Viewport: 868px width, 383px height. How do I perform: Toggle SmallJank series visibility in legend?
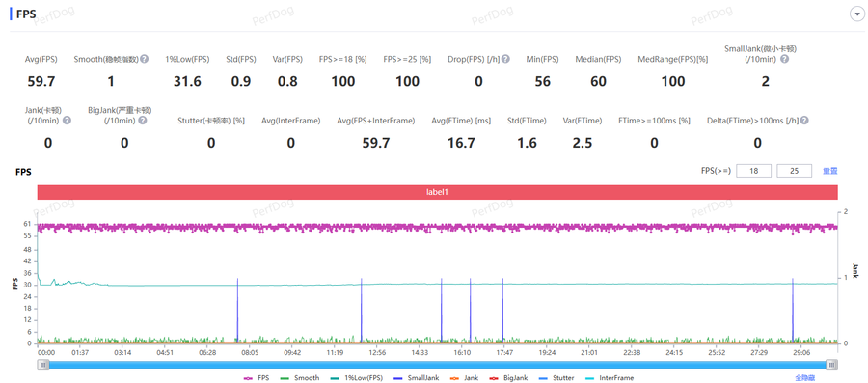pos(417,378)
